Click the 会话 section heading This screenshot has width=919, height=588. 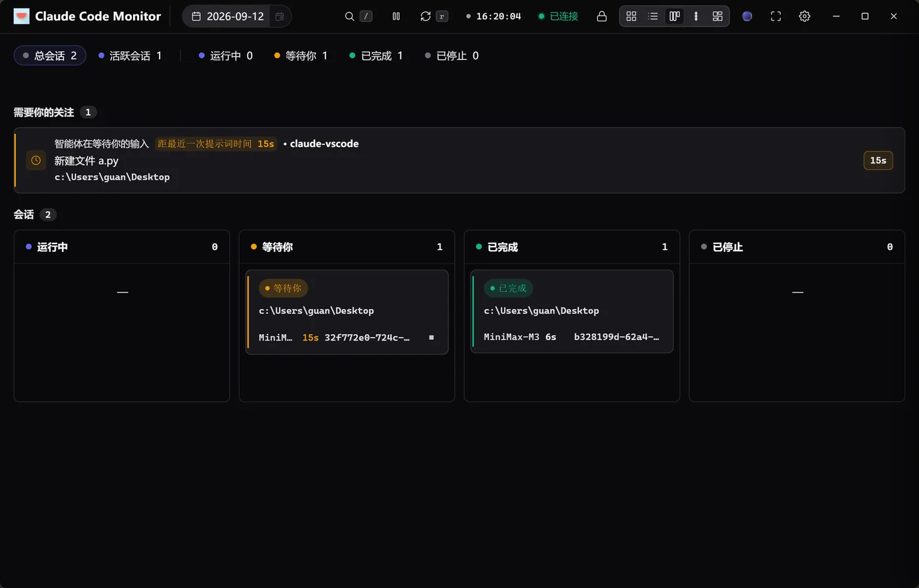click(24, 215)
